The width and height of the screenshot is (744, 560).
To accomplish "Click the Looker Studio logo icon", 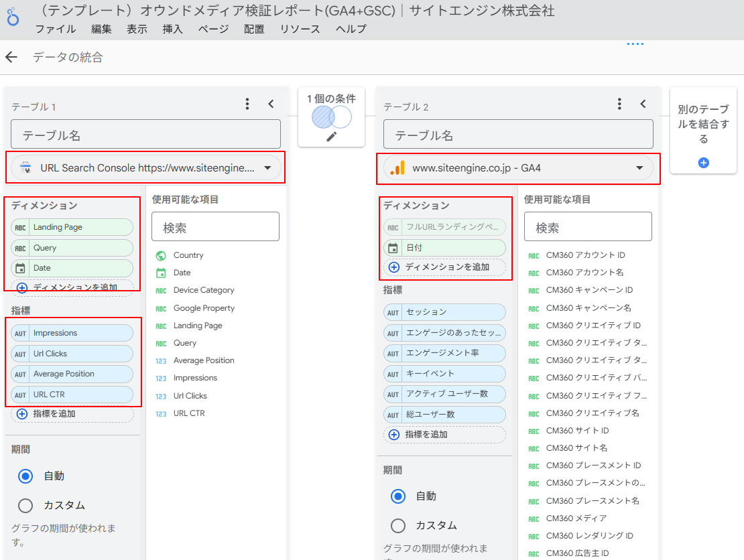I will (13, 17).
